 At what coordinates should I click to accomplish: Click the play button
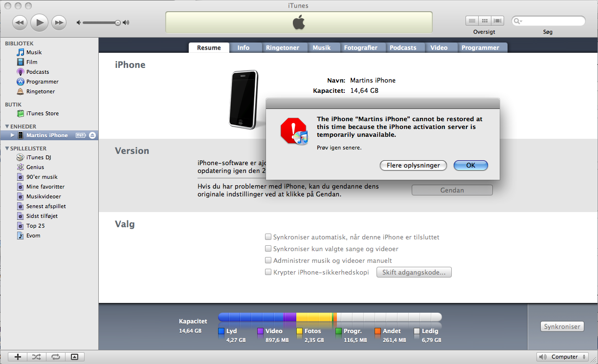[x=40, y=22]
